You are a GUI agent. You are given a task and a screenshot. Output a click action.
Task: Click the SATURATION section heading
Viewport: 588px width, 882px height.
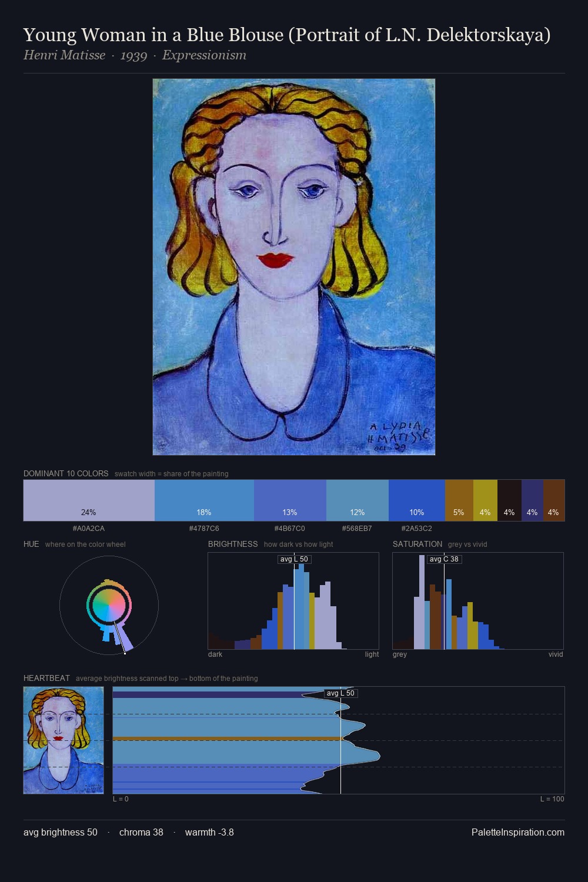point(417,544)
